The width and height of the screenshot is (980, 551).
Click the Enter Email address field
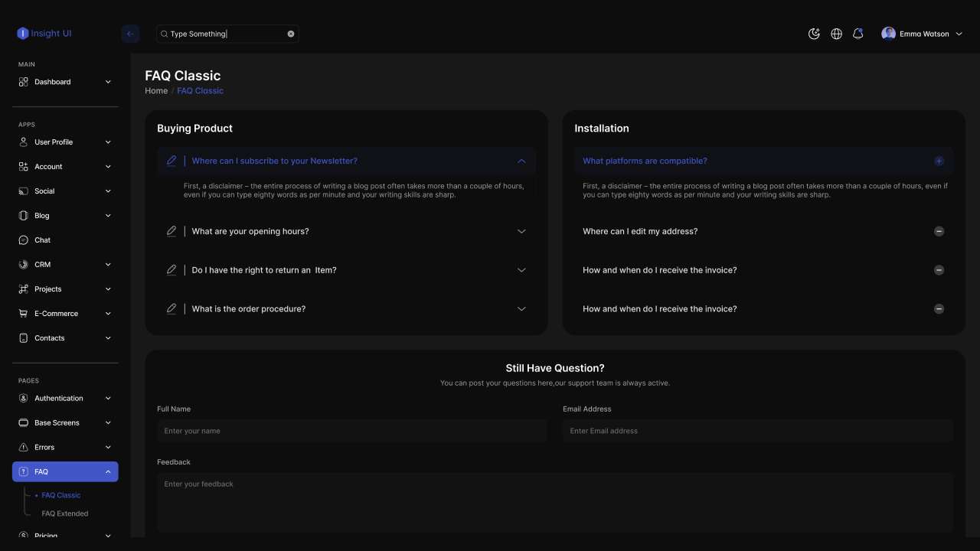tap(758, 431)
